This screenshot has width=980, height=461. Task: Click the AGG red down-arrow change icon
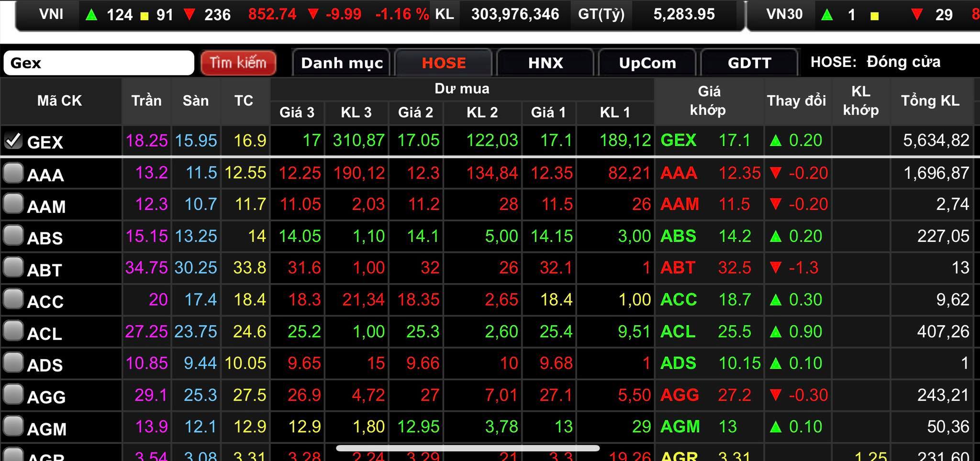click(776, 395)
